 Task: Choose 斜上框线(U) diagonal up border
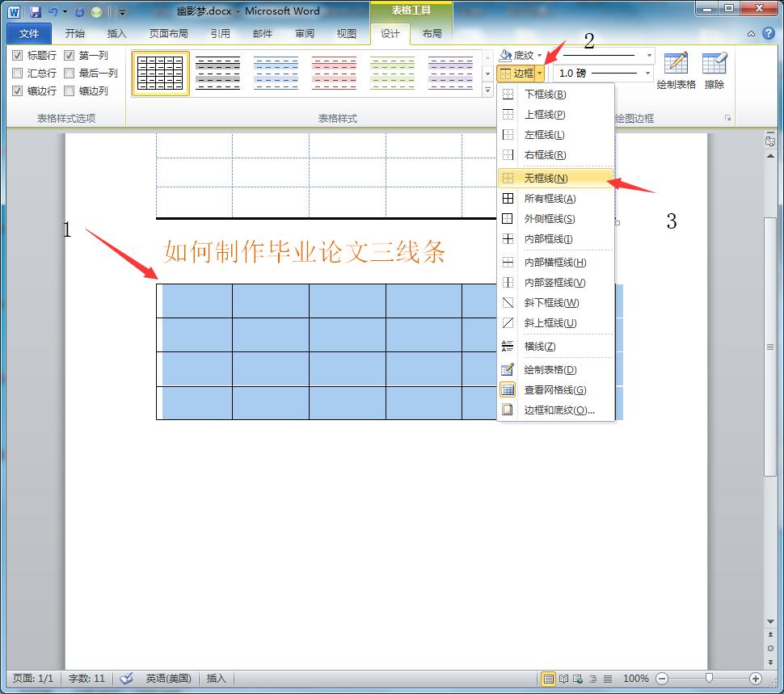point(556,323)
